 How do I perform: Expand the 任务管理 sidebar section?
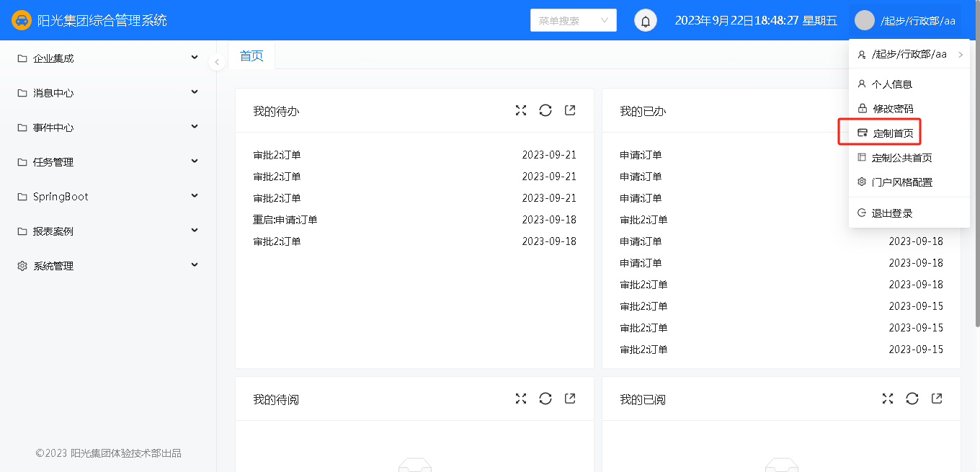[108, 162]
